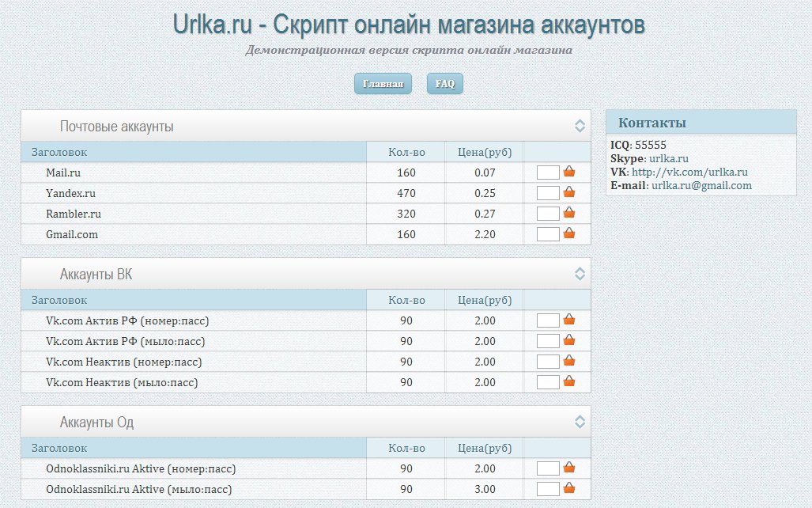Quantity field for Vk.com Актив РФ (мыло:пасс)
The height and width of the screenshot is (508, 812).
coord(548,341)
